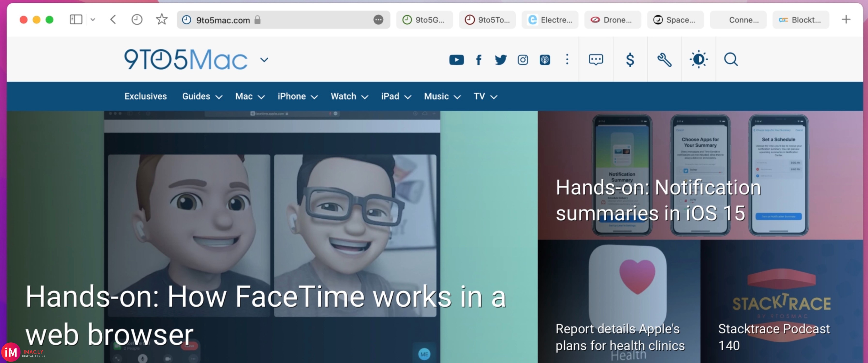Click the 9to5Mac site logo

186,60
